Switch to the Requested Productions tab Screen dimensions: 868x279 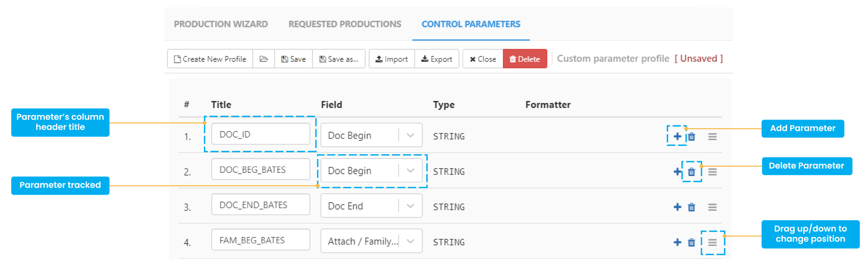(344, 24)
